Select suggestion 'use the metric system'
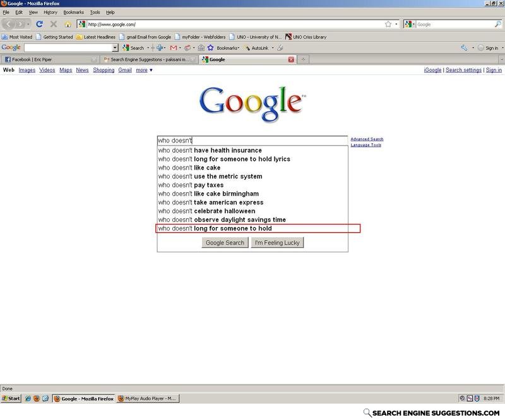The width and height of the screenshot is (505, 420). [252, 177]
